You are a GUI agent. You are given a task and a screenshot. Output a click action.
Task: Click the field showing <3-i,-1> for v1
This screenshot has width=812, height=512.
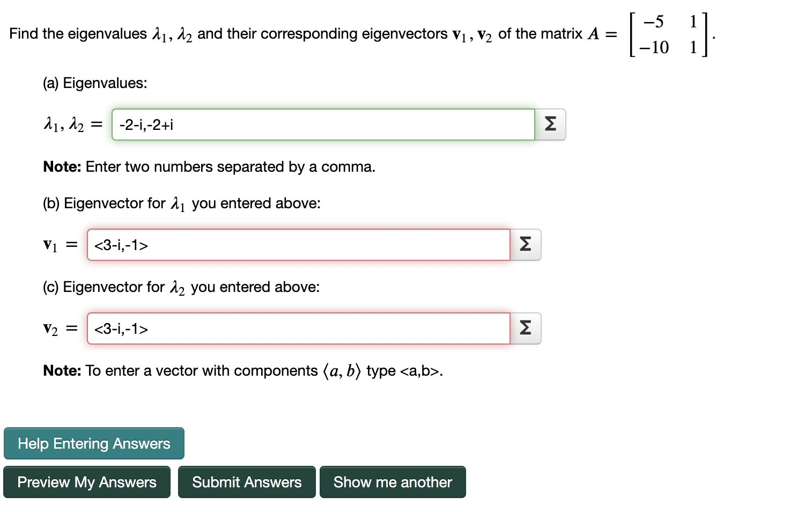click(x=298, y=244)
